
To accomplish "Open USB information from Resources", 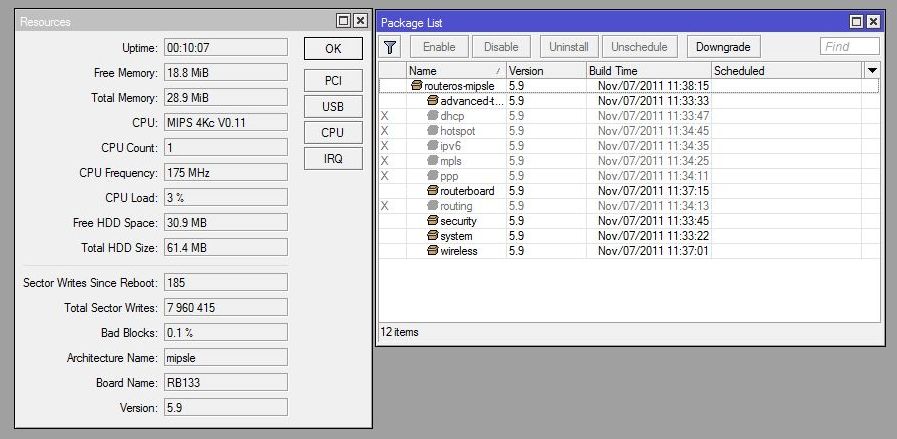I will pos(333,106).
